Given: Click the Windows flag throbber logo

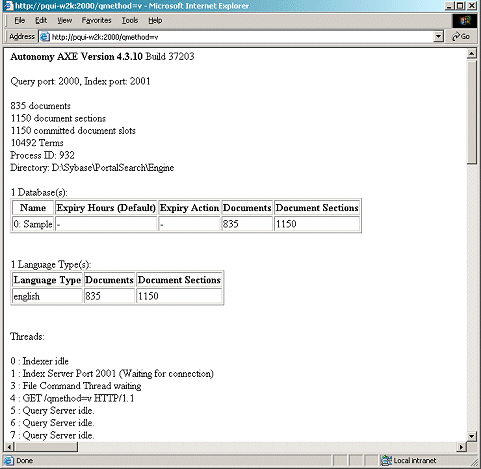Looking at the screenshot, I should [x=465, y=21].
